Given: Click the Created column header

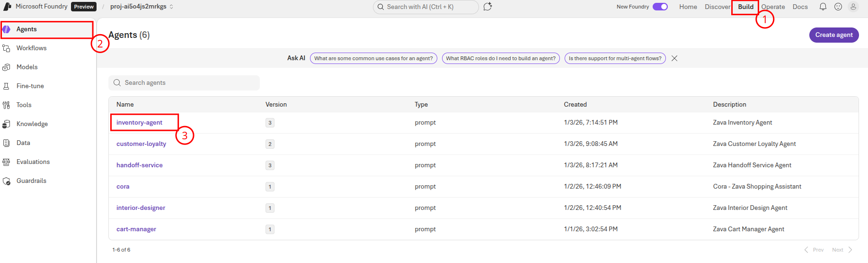Looking at the screenshot, I should (x=575, y=105).
